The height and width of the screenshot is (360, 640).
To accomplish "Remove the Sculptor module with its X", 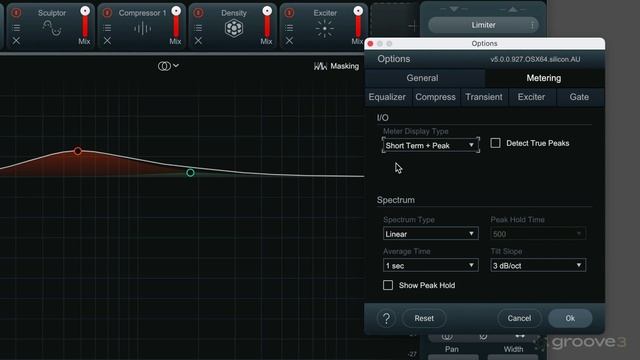I will (16, 41).
